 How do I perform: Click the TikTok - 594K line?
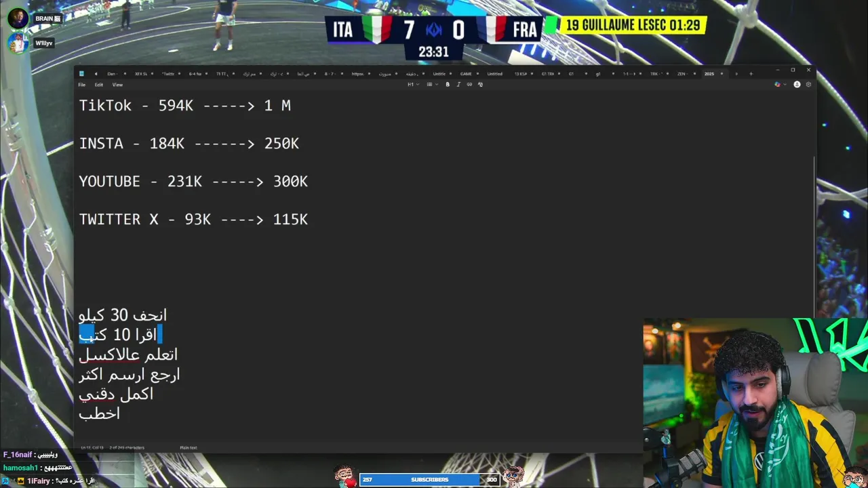point(184,106)
